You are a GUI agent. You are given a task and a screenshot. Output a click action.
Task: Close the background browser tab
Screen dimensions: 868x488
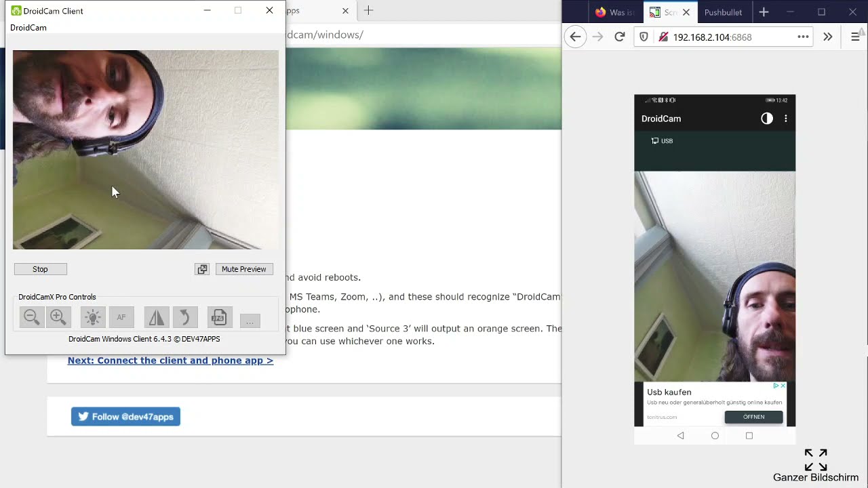pos(345,11)
